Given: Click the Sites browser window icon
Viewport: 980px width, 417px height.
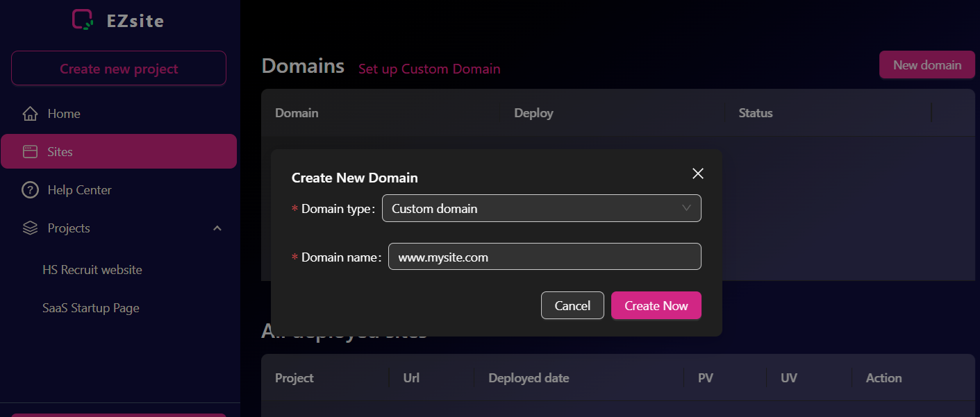Looking at the screenshot, I should tap(30, 152).
